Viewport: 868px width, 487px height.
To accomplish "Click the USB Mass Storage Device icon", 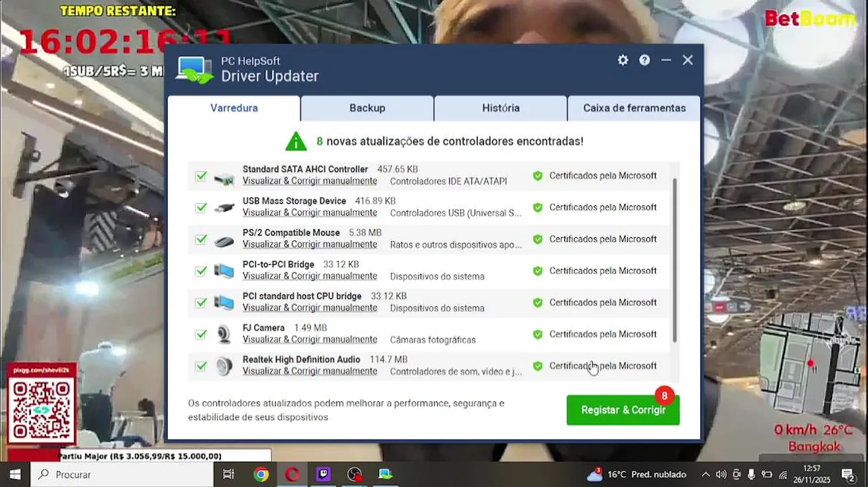I will pos(224,208).
